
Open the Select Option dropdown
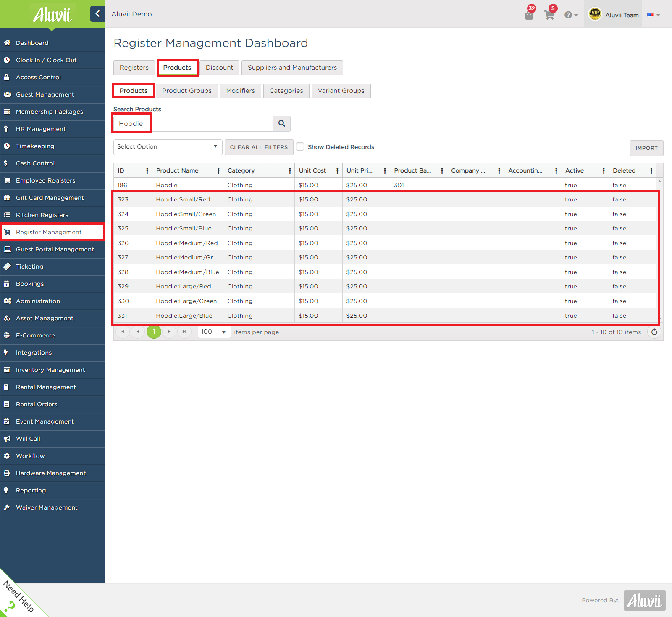168,147
